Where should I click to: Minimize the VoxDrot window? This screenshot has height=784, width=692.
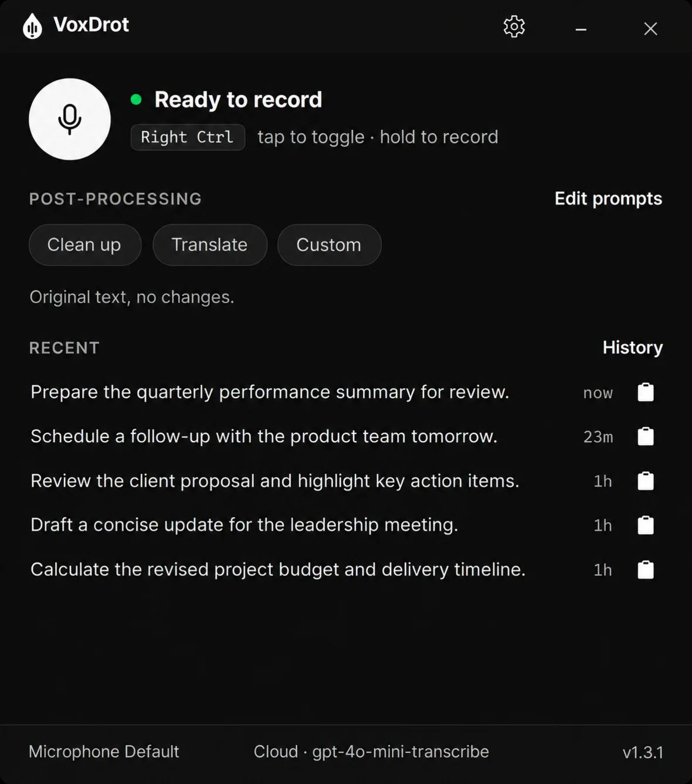click(581, 29)
